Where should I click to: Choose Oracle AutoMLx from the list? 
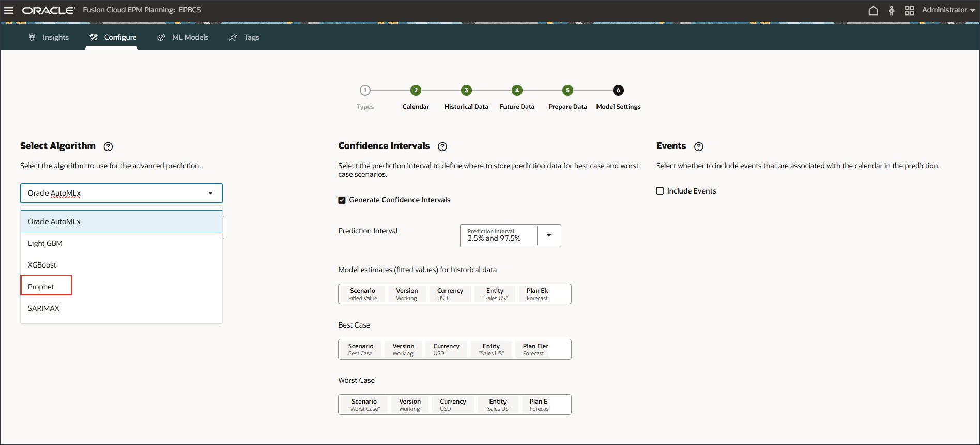pyautogui.click(x=121, y=221)
